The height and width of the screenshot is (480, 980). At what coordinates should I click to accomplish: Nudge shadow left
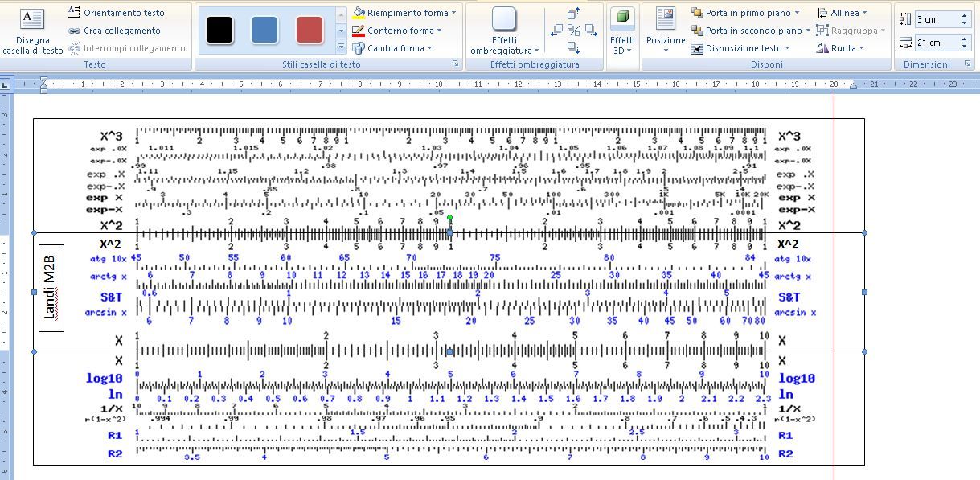(556, 31)
